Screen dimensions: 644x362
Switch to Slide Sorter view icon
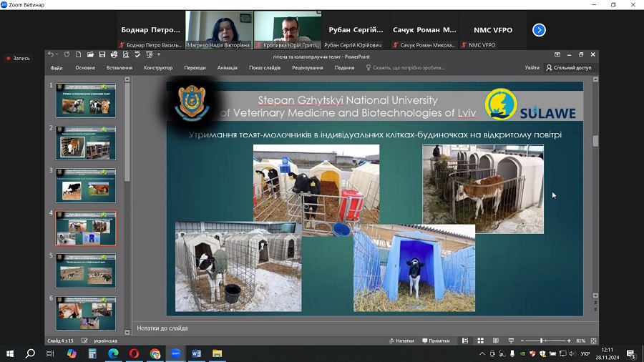point(481,341)
